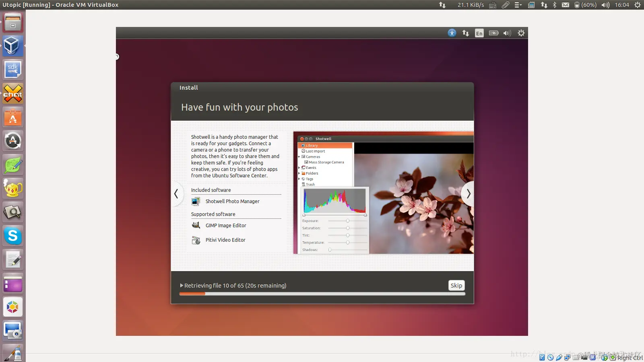Open the guest battery indicator
Viewport: 644px width, 362px height.
(x=493, y=33)
